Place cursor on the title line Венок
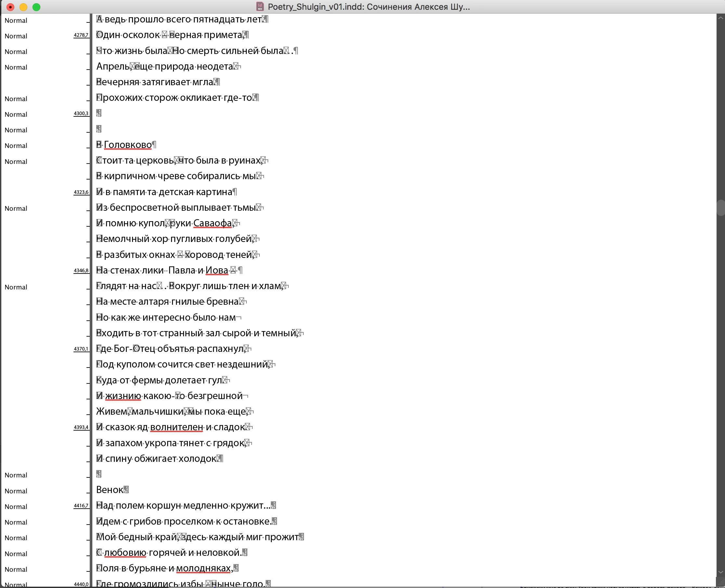The height and width of the screenshot is (588, 725). 109,490
